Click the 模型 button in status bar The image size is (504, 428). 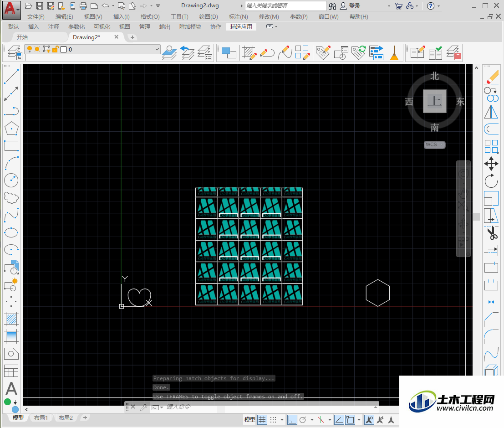pyautogui.click(x=250, y=420)
